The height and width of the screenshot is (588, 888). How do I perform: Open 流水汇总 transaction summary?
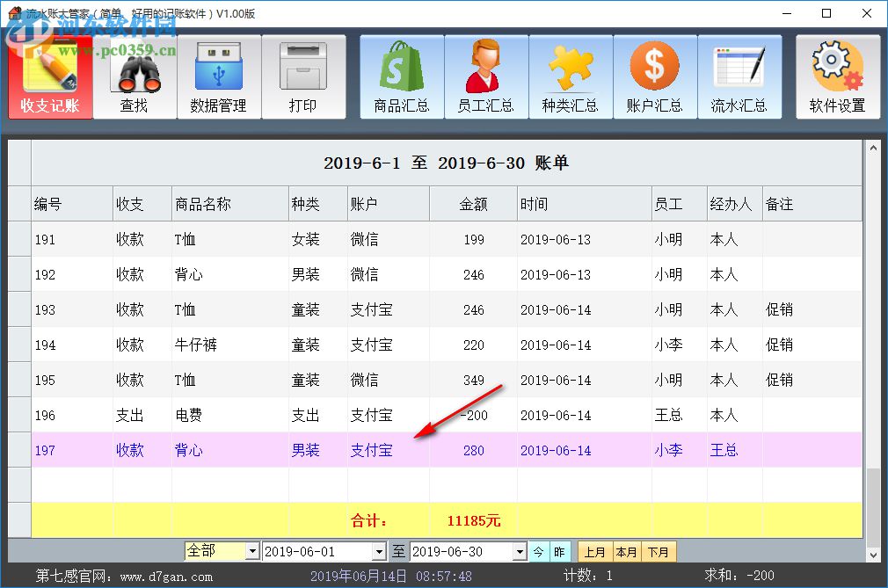(x=739, y=76)
